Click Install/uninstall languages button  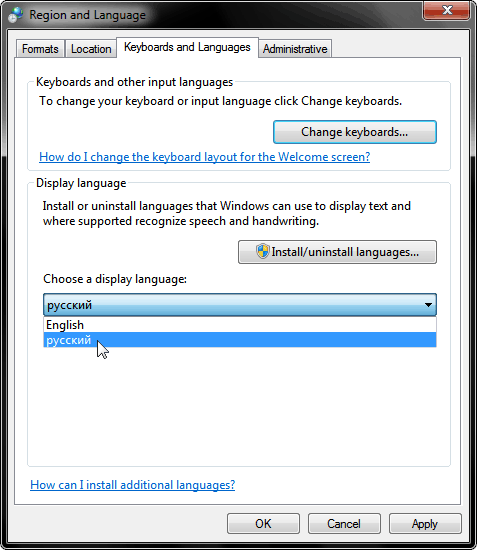click(x=337, y=252)
